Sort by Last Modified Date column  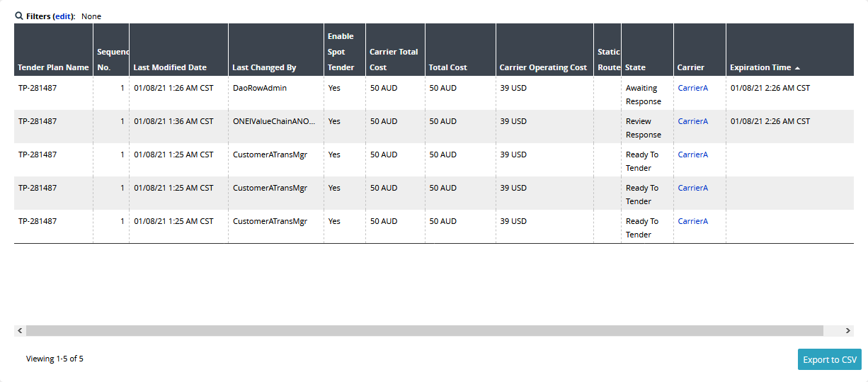point(170,67)
